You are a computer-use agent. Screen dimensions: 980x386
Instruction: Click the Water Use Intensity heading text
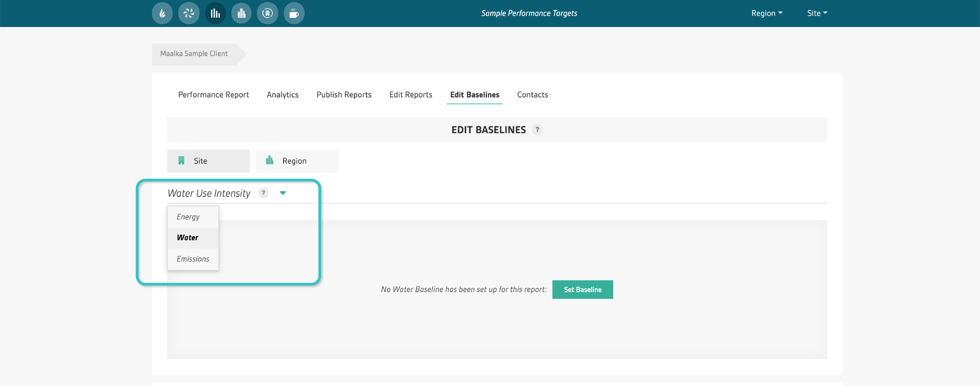tap(209, 193)
